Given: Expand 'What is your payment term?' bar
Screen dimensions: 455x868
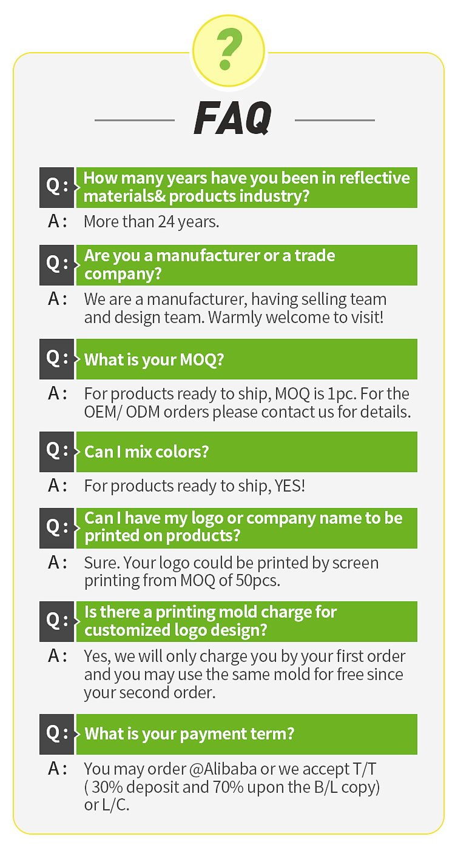Looking at the screenshot, I should pos(246,734).
